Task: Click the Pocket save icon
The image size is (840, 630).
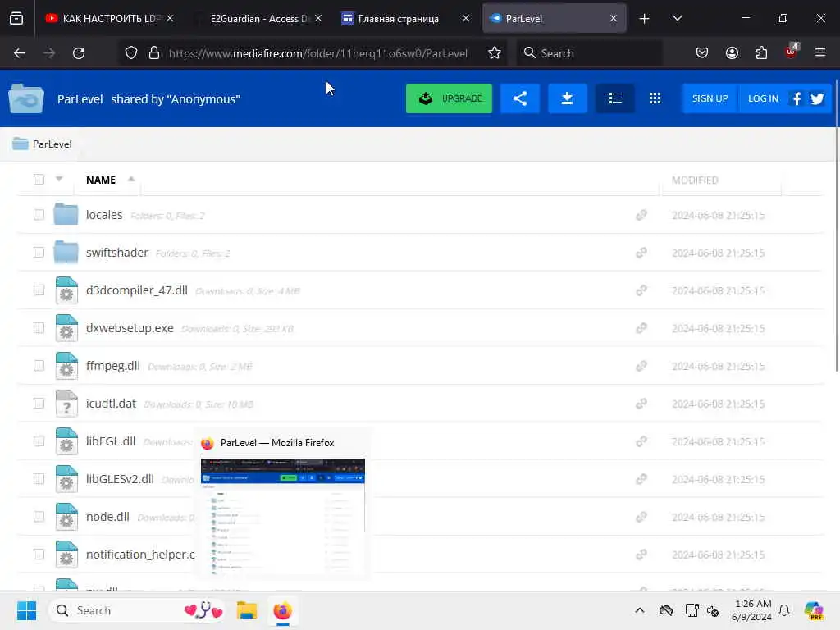Action: pyautogui.click(x=702, y=53)
